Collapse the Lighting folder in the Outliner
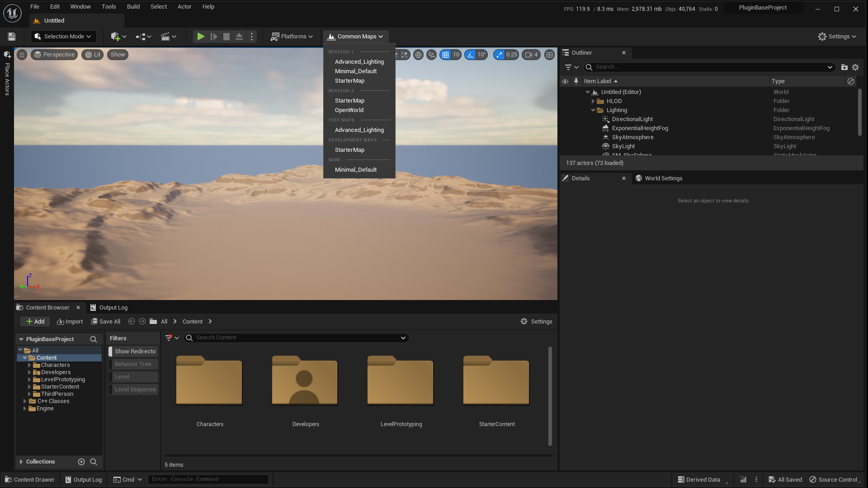 593,110
